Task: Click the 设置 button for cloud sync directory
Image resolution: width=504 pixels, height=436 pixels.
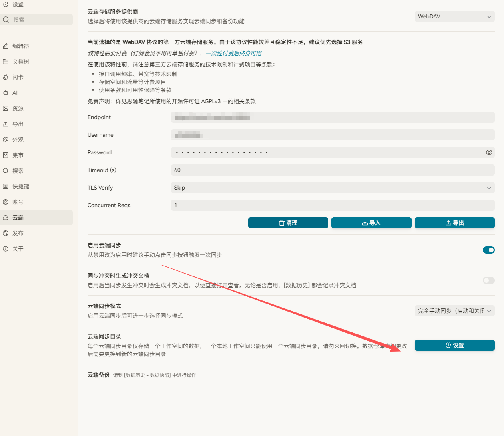Action: click(455, 345)
